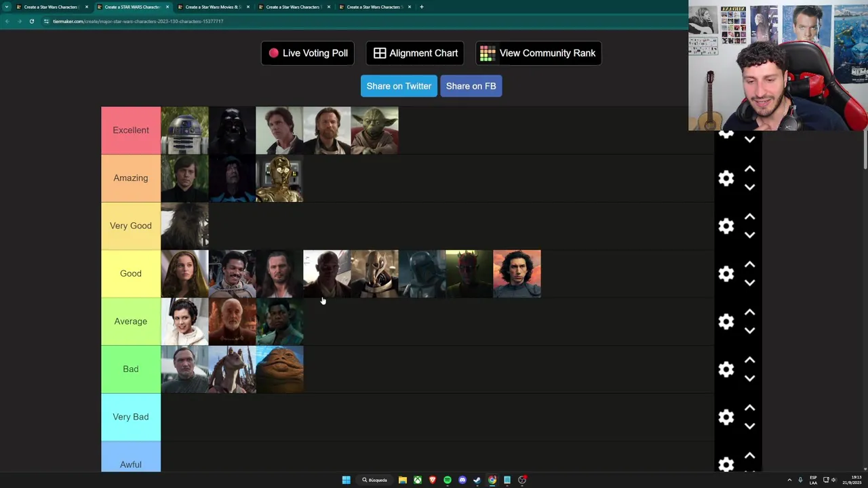Click the Excellent tier label
Image resolution: width=868 pixels, height=488 pixels.
[x=131, y=130]
